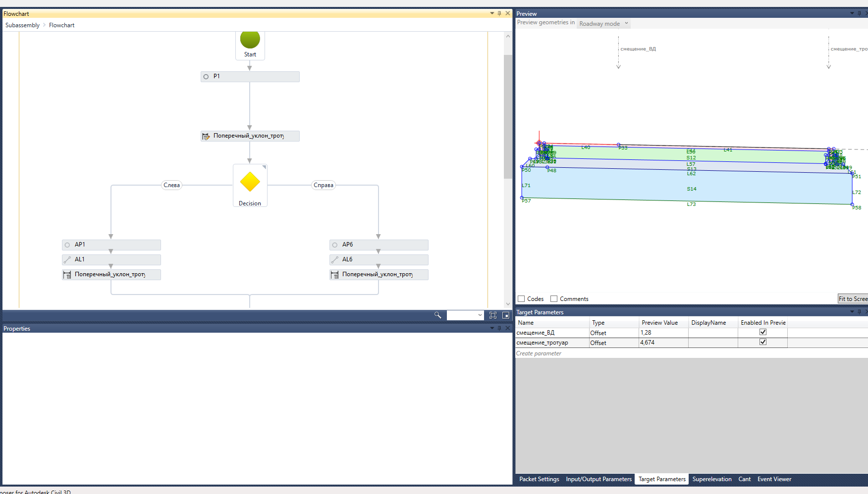Click the Create parameter link
The height and width of the screenshot is (494, 868).
click(539, 353)
